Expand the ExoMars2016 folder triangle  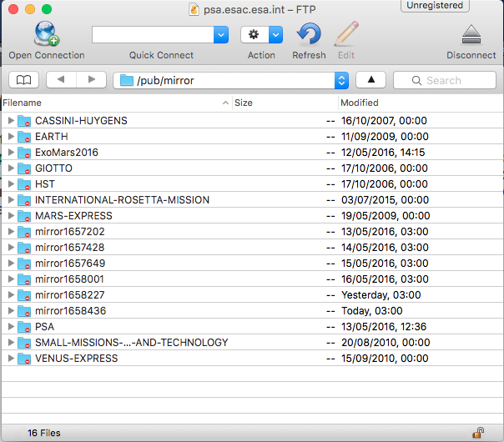click(x=11, y=153)
